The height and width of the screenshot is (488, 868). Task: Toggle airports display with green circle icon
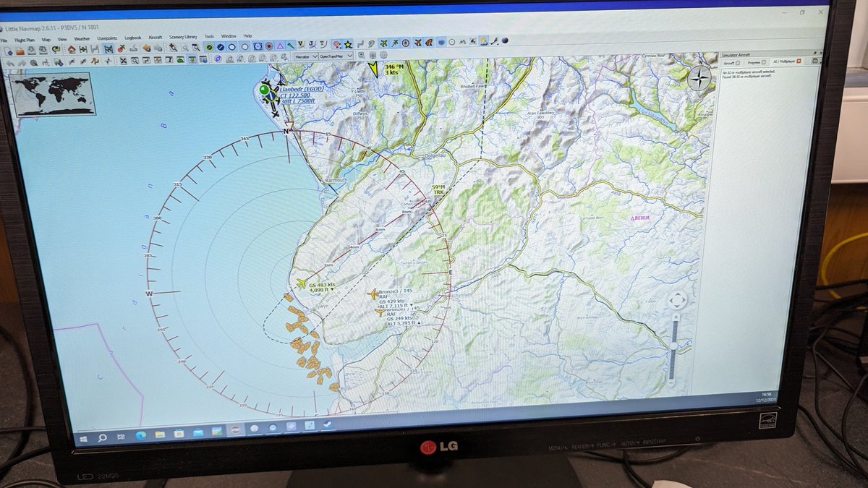(209, 47)
